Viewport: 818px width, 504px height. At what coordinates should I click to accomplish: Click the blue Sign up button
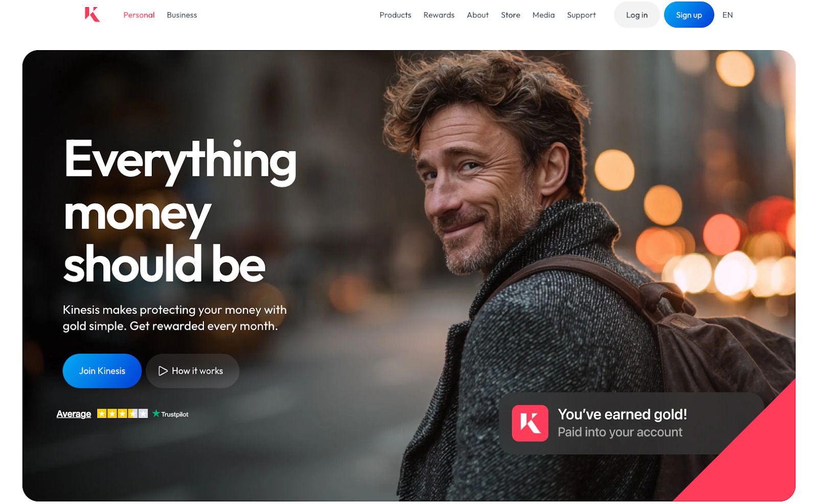[689, 15]
